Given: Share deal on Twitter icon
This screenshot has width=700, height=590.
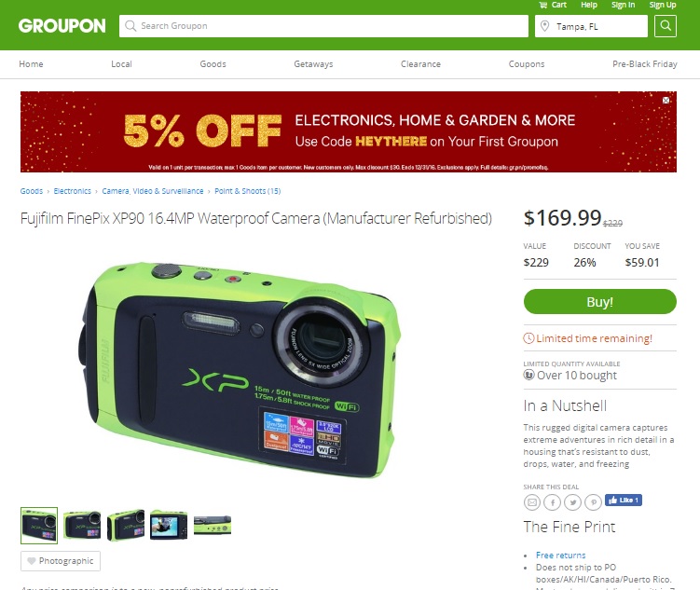Looking at the screenshot, I should [572, 502].
